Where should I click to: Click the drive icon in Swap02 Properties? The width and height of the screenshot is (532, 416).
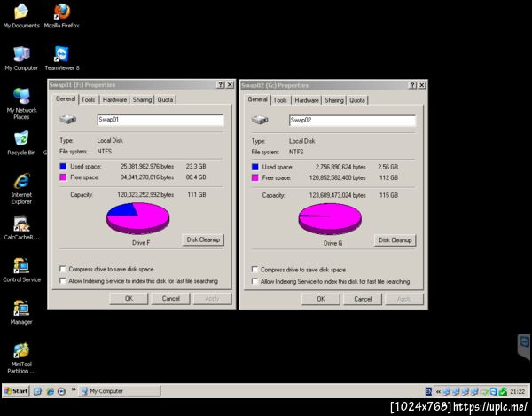click(x=260, y=120)
